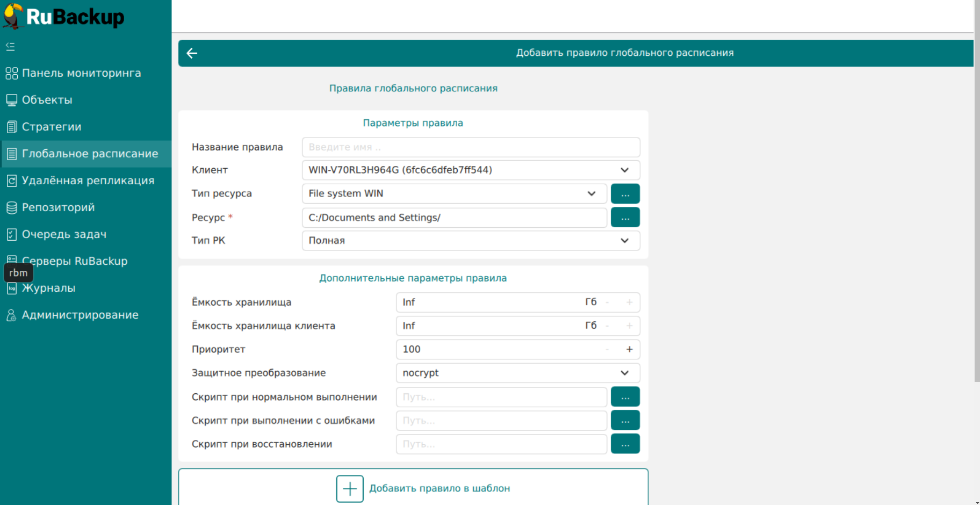The width and height of the screenshot is (980, 505).
Task: Open the Strategies section
Action: 52,127
